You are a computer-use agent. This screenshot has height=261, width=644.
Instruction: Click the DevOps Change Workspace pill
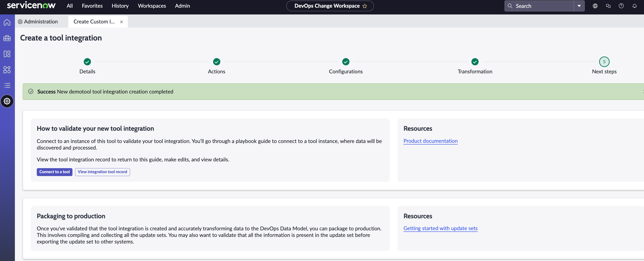coord(330,6)
